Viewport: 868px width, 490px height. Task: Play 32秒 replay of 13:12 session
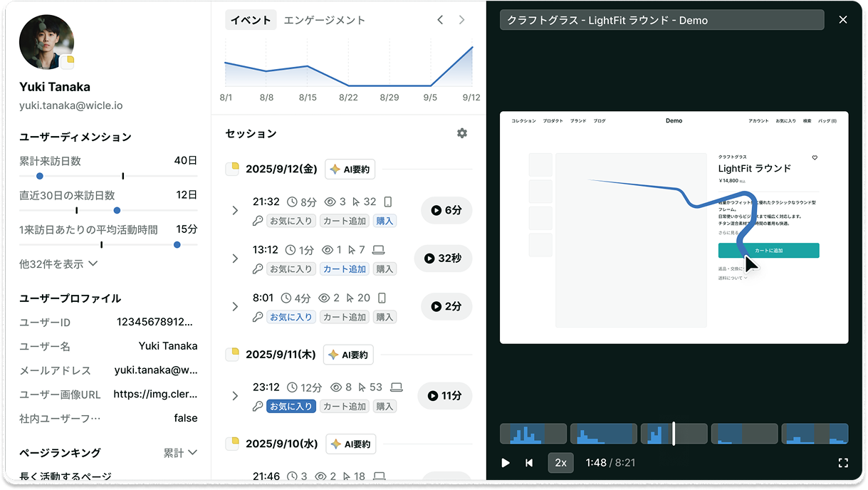443,259
